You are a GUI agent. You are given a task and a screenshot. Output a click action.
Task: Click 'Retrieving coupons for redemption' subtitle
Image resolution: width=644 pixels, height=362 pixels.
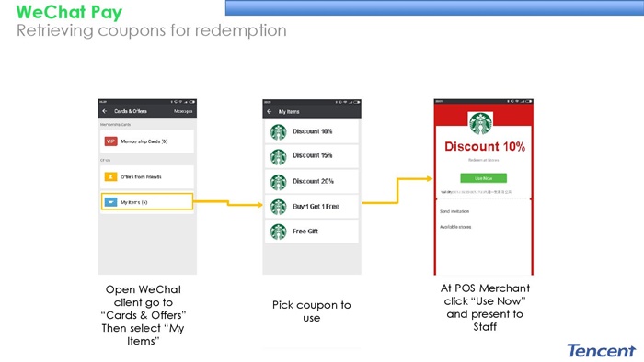click(151, 30)
